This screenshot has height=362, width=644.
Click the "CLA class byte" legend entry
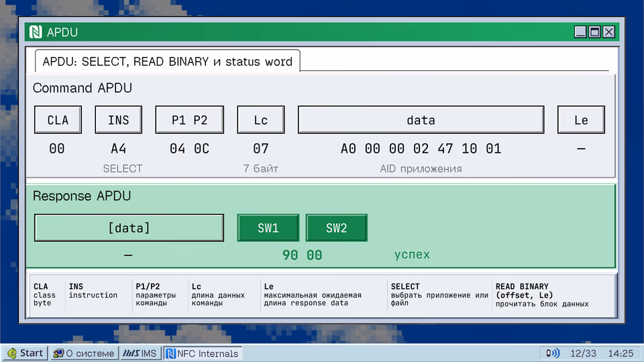pos(44,295)
